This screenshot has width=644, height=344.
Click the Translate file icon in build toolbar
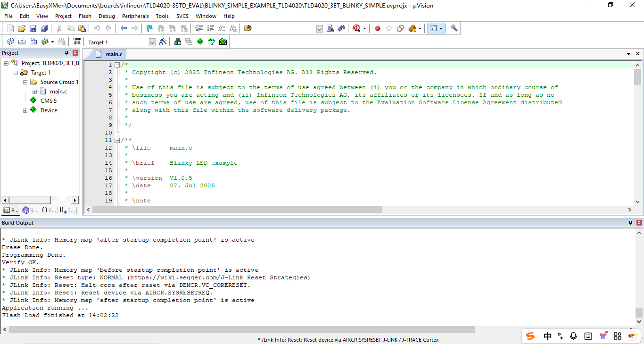10,42
